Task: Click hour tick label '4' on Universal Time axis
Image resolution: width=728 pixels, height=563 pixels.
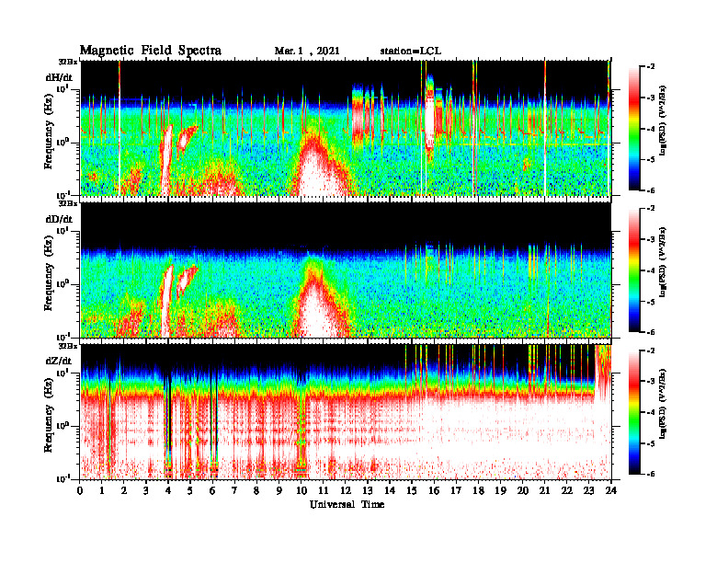Action: 168,490
